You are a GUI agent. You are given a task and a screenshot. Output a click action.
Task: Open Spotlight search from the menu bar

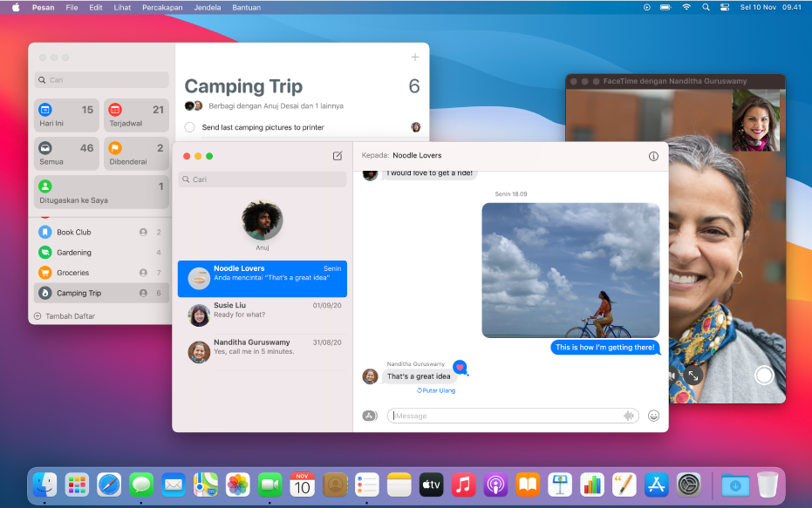tap(705, 7)
